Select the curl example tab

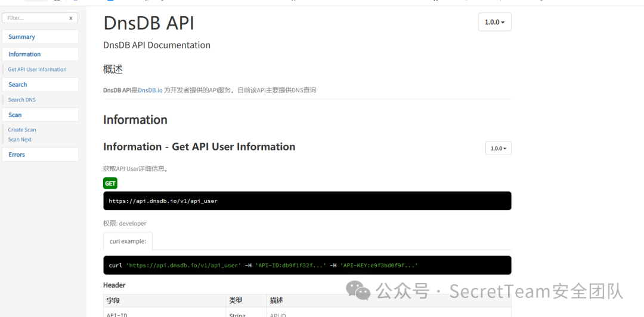pos(128,241)
